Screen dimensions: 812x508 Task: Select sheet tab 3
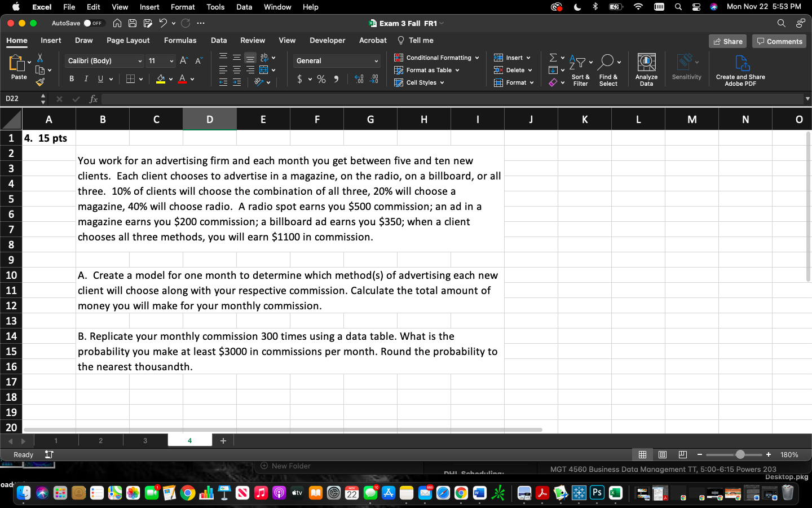tap(145, 440)
